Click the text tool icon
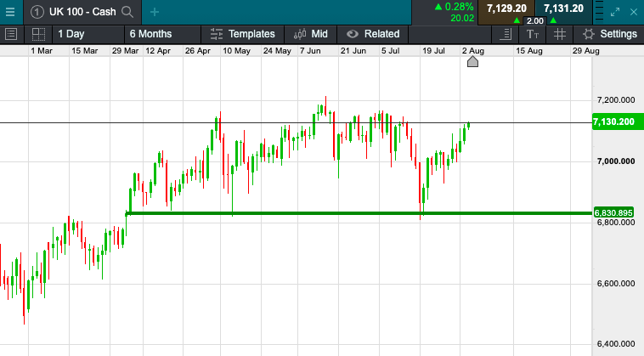This screenshot has height=356, width=644. pos(533,34)
